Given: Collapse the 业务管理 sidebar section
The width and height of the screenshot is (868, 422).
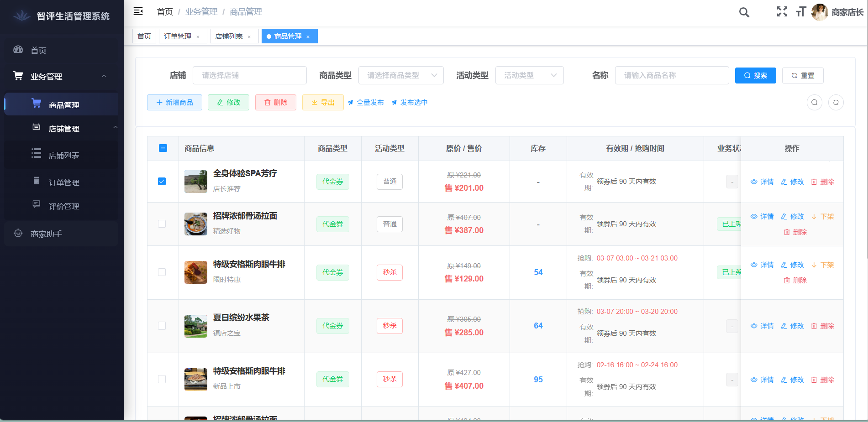Looking at the screenshot, I should point(105,76).
